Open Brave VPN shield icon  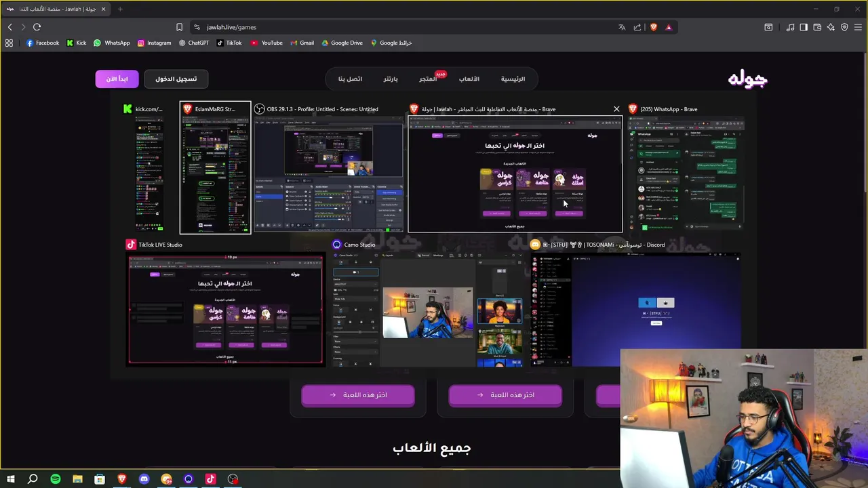[x=844, y=27]
